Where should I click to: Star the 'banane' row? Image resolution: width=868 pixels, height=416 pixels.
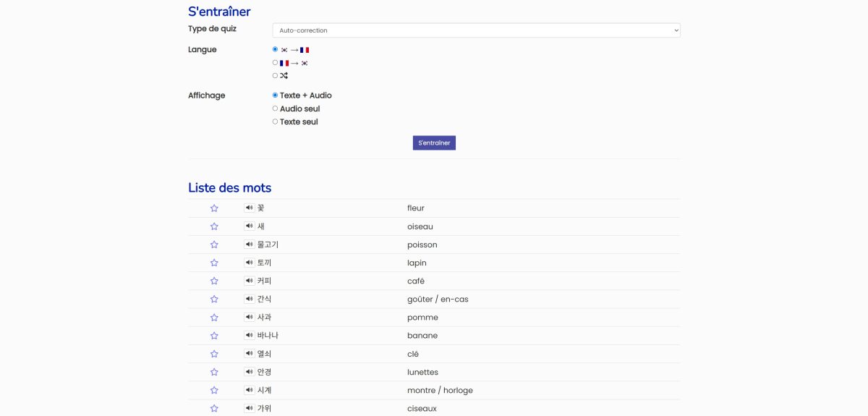[x=214, y=336]
